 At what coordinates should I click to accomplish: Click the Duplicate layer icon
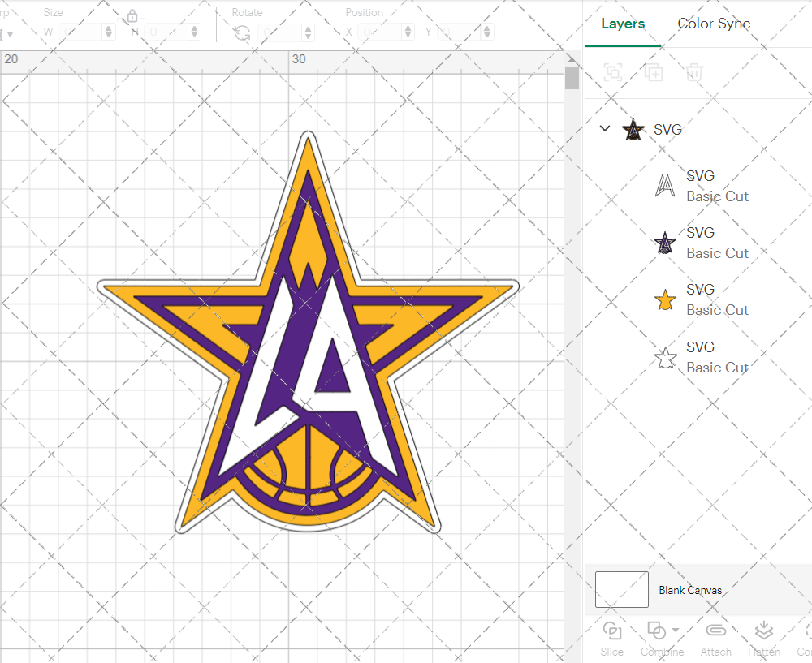654,72
